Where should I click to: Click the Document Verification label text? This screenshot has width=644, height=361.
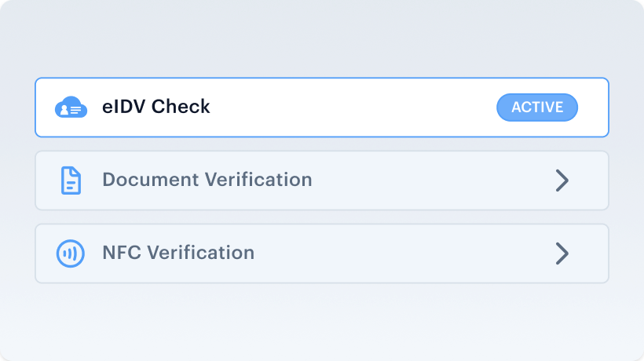pyautogui.click(x=207, y=180)
